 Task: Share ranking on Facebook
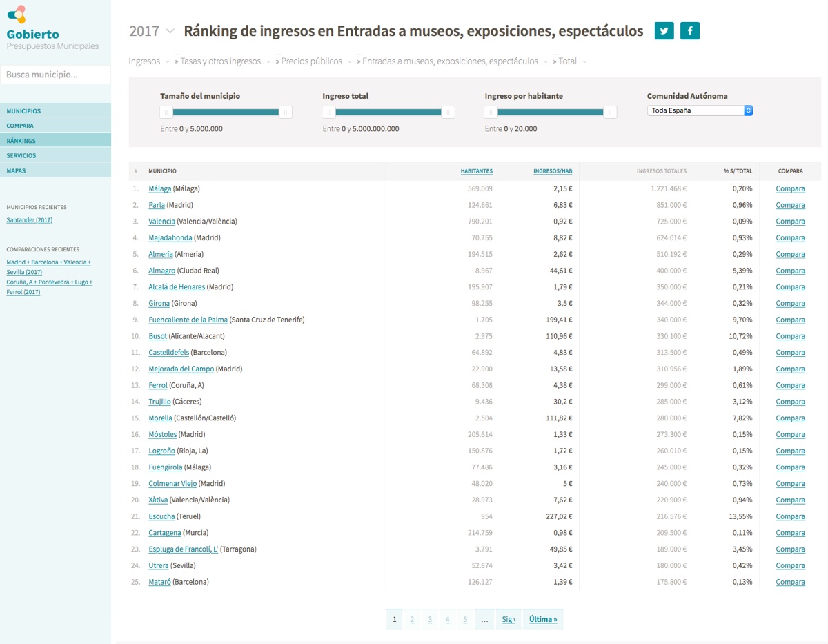click(x=689, y=31)
